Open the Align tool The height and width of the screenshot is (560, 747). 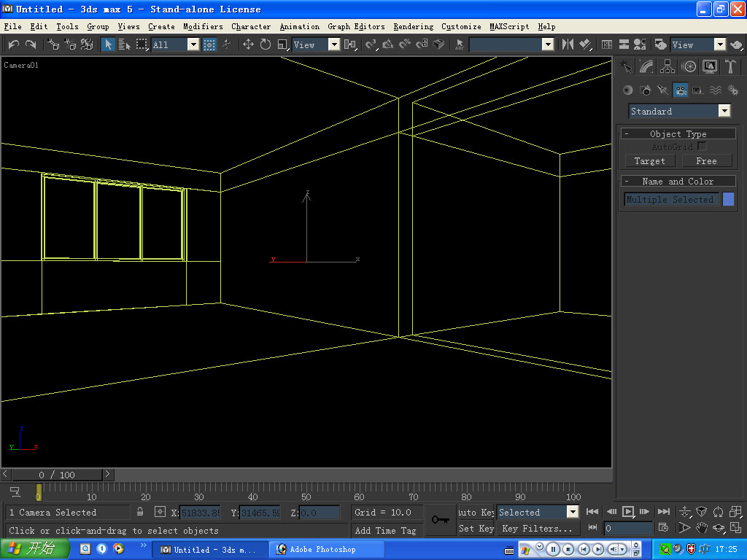pyautogui.click(x=585, y=44)
